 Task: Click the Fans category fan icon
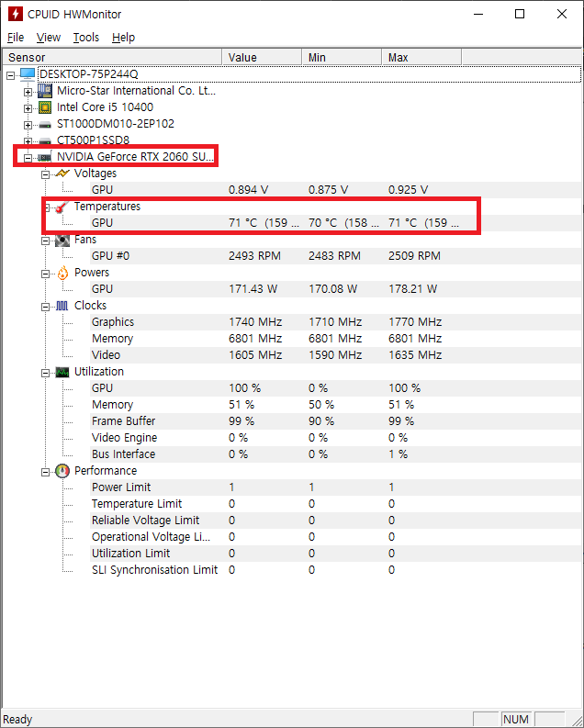point(62,240)
